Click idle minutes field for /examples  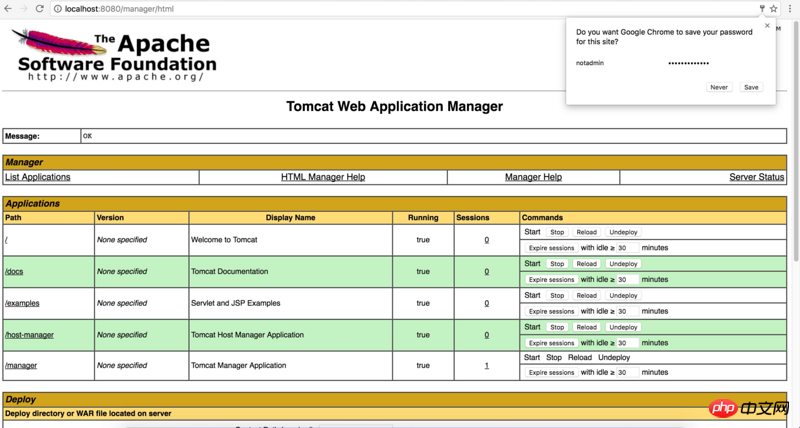627,311
